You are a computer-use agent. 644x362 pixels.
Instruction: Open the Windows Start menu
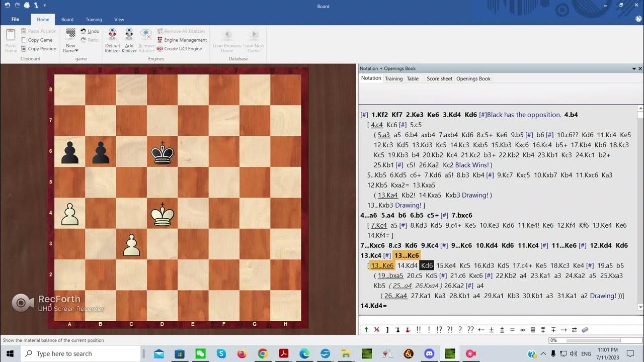tap(10, 354)
